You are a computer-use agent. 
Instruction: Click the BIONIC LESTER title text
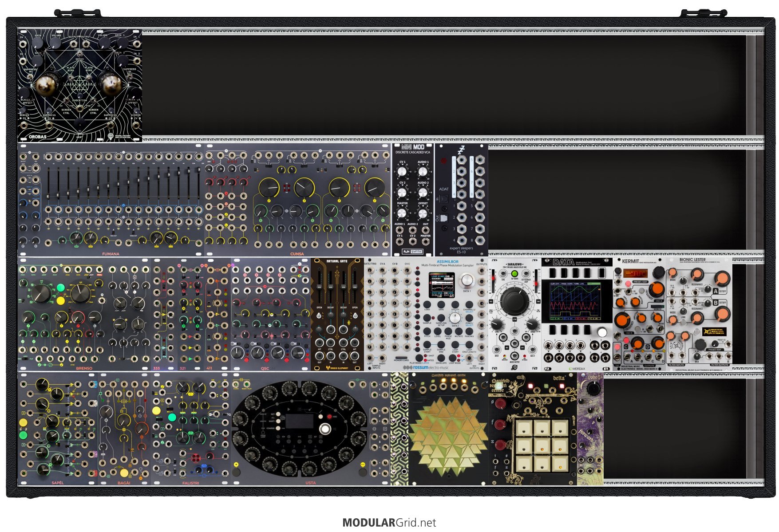[692, 260]
